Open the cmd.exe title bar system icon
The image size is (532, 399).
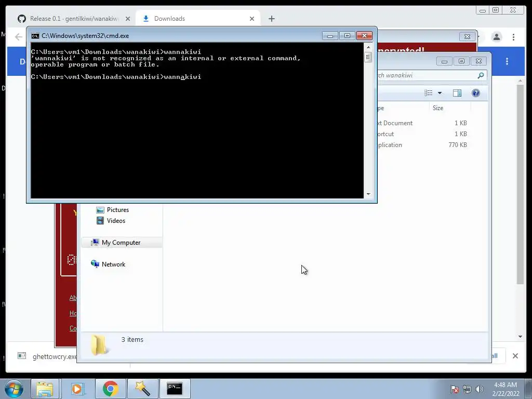[35, 36]
